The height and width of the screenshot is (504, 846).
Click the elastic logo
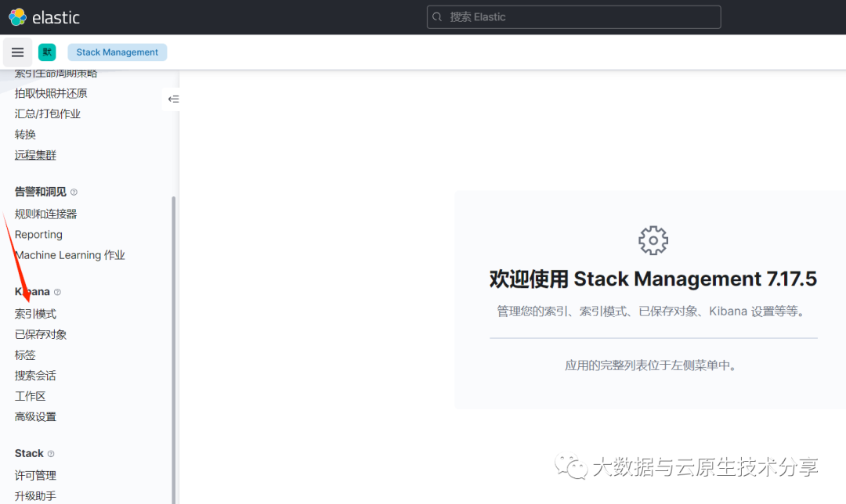coord(44,17)
